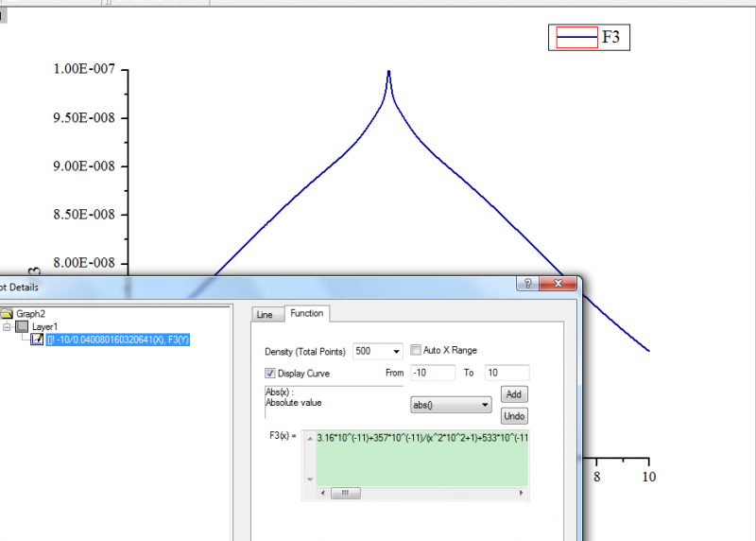Click the Graph2 folder icon
Viewport: 756px width, 541px height.
[x=7, y=314]
